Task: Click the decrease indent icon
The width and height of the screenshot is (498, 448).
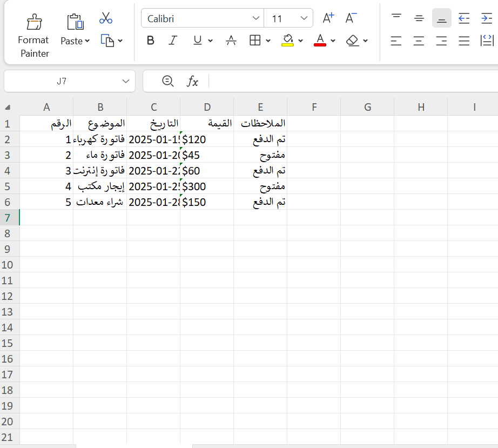Action: [464, 18]
